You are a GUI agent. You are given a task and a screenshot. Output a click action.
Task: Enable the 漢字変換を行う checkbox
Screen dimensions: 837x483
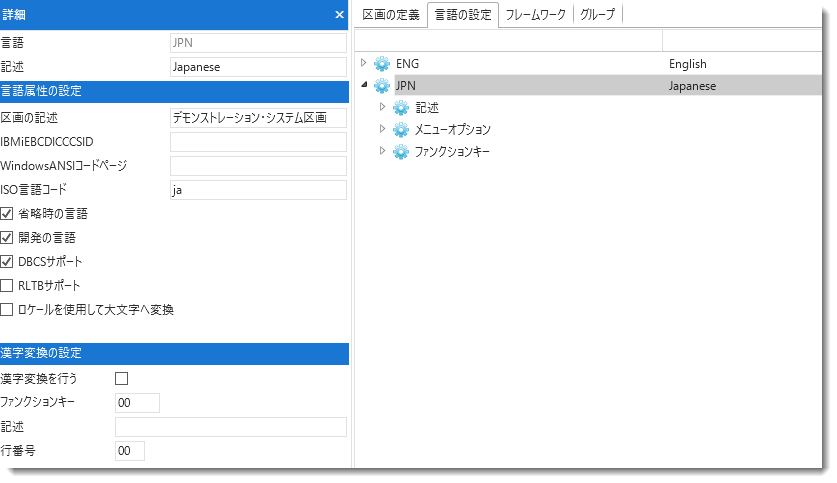point(122,379)
